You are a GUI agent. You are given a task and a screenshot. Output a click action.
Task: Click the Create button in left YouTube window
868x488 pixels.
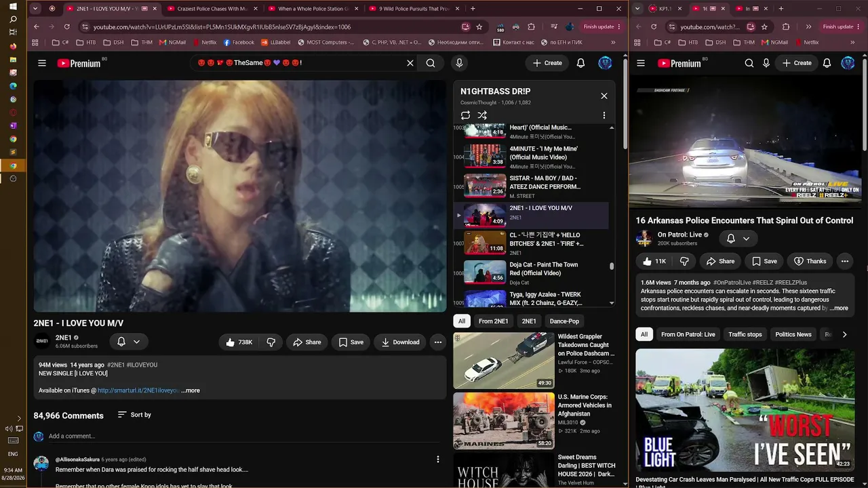click(547, 63)
